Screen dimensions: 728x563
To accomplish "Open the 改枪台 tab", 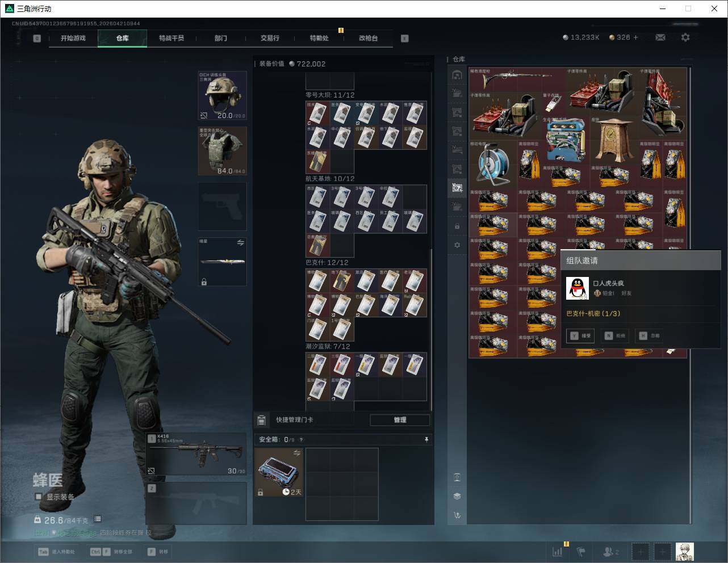I will pyautogui.click(x=368, y=38).
